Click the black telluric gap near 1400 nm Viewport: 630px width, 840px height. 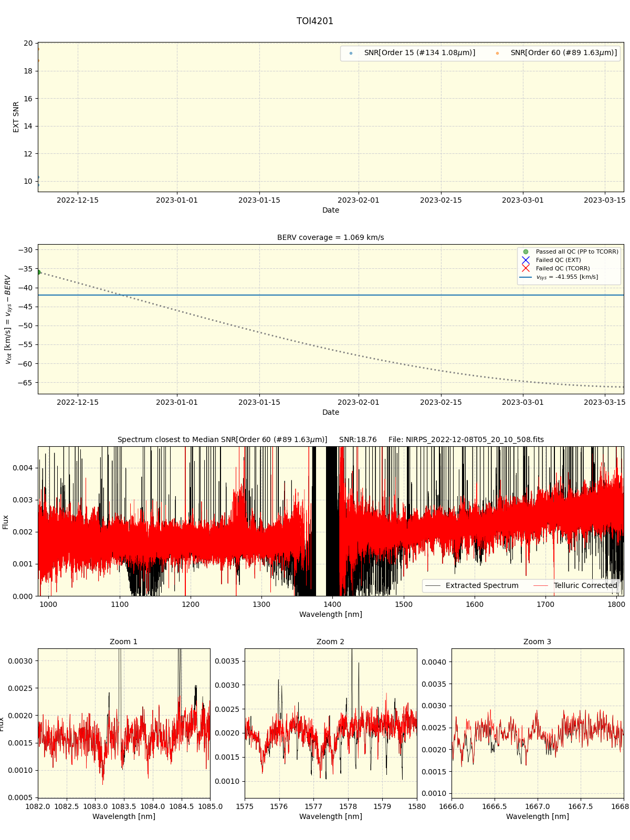coord(332,521)
